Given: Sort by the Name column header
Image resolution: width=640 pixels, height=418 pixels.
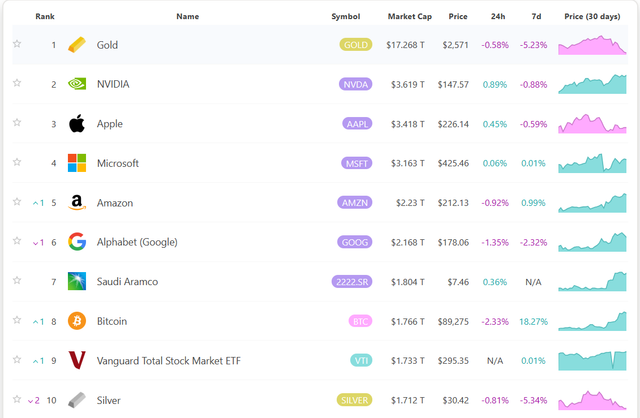Looking at the screenshot, I should click(188, 16).
